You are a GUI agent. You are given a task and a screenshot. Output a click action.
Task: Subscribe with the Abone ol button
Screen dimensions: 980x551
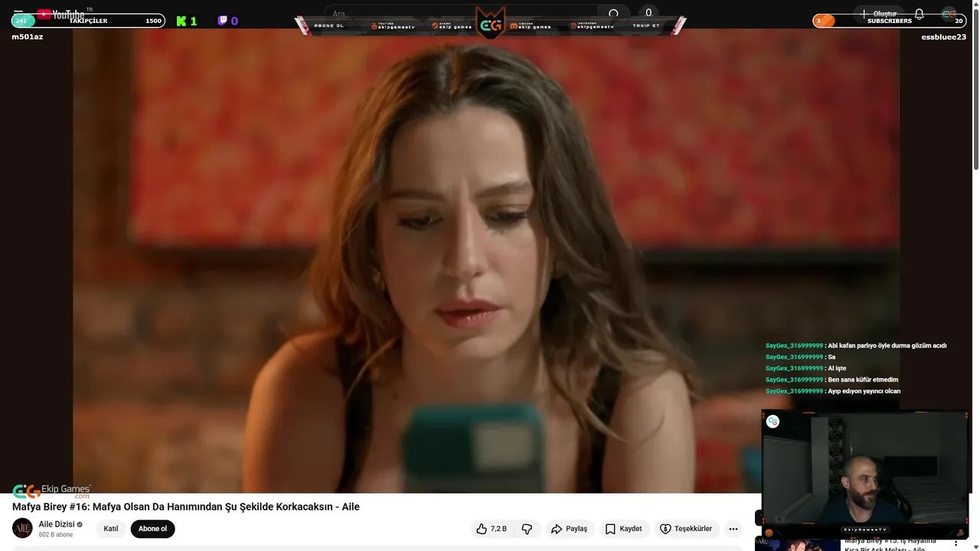(x=152, y=529)
